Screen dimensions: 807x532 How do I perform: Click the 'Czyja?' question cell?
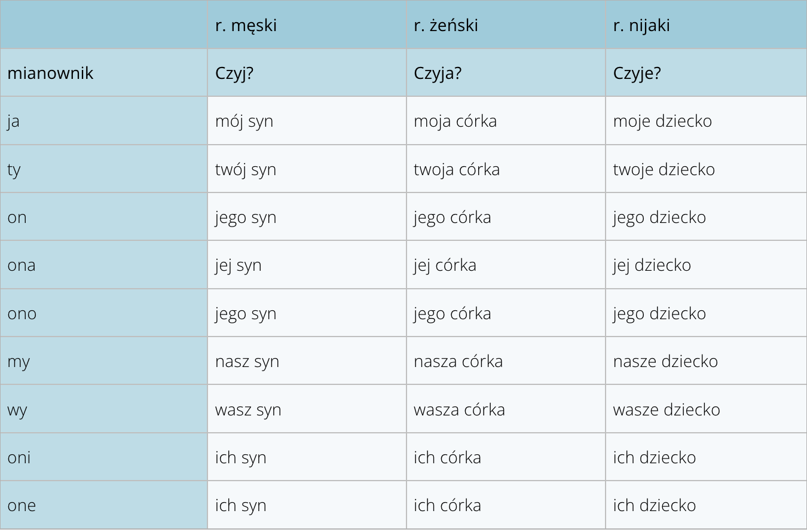(506, 73)
